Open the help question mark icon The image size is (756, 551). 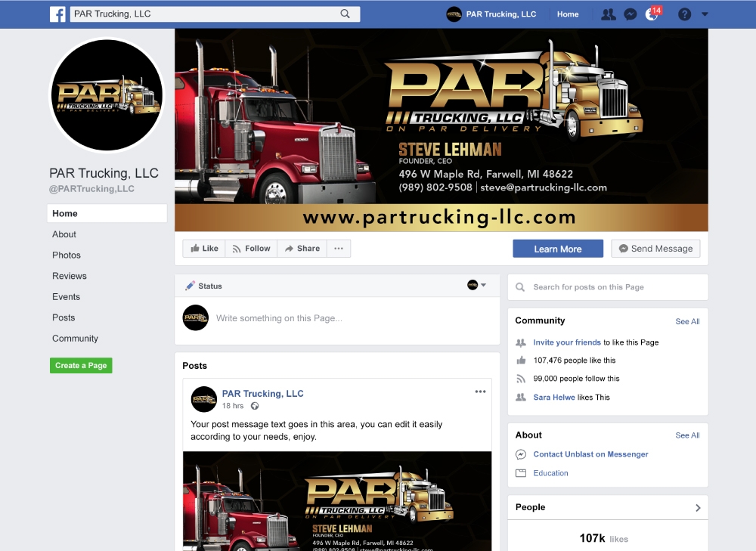point(684,14)
